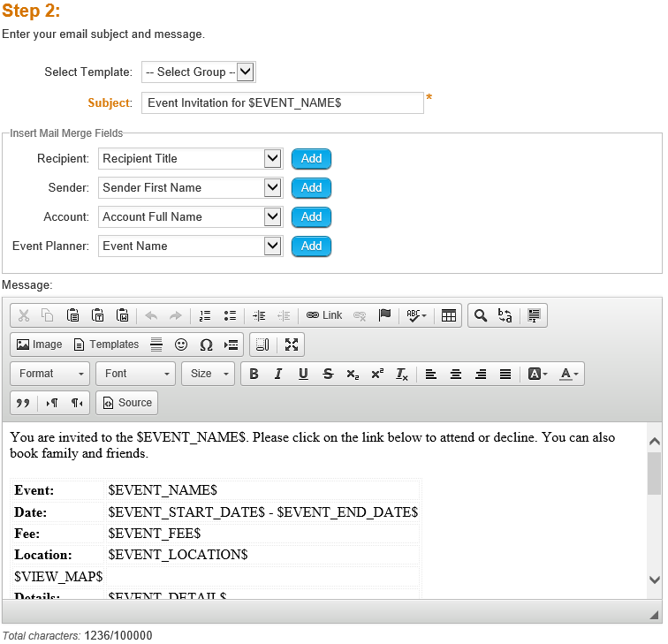Center align the message text

pos(456,374)
